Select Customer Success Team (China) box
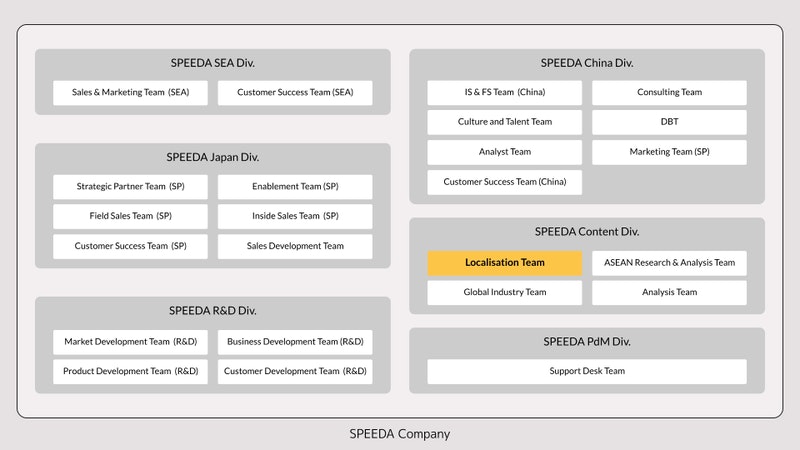The height and width of the screenshot is (450, 800). pos(505,182)
